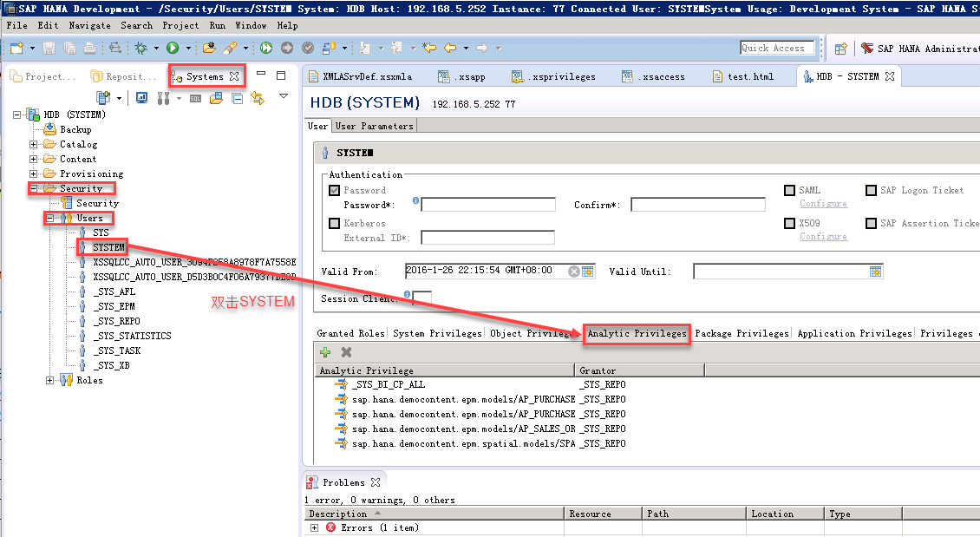Viewport: 980px width, 537px height.
Task: Expand the Content folder
Action: tap(33, 160)
